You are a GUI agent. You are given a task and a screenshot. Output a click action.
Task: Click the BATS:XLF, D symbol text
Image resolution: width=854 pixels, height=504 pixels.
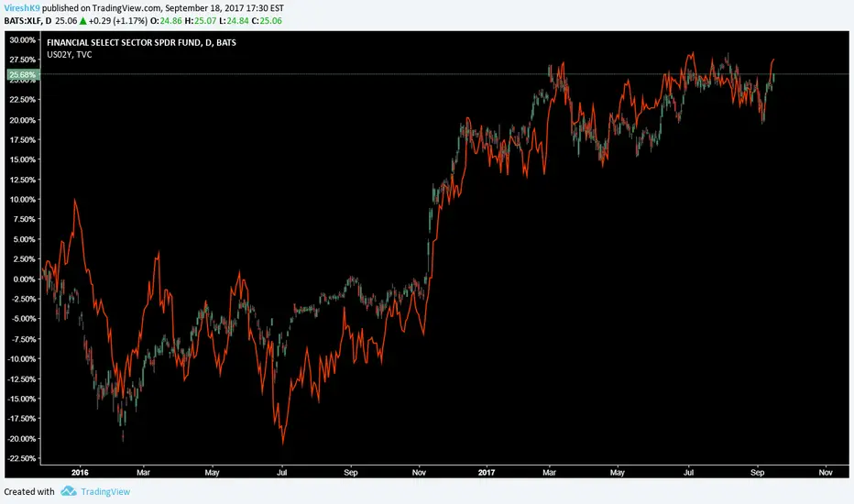27,21
